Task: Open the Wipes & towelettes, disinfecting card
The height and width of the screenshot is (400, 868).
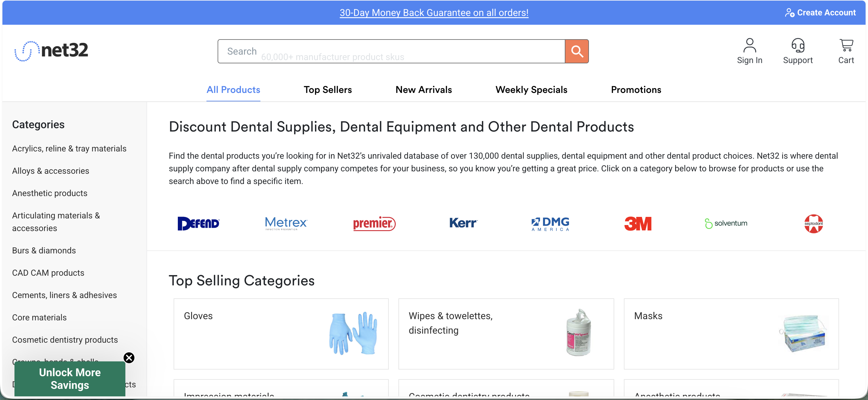Action: (x=506, y=334)
